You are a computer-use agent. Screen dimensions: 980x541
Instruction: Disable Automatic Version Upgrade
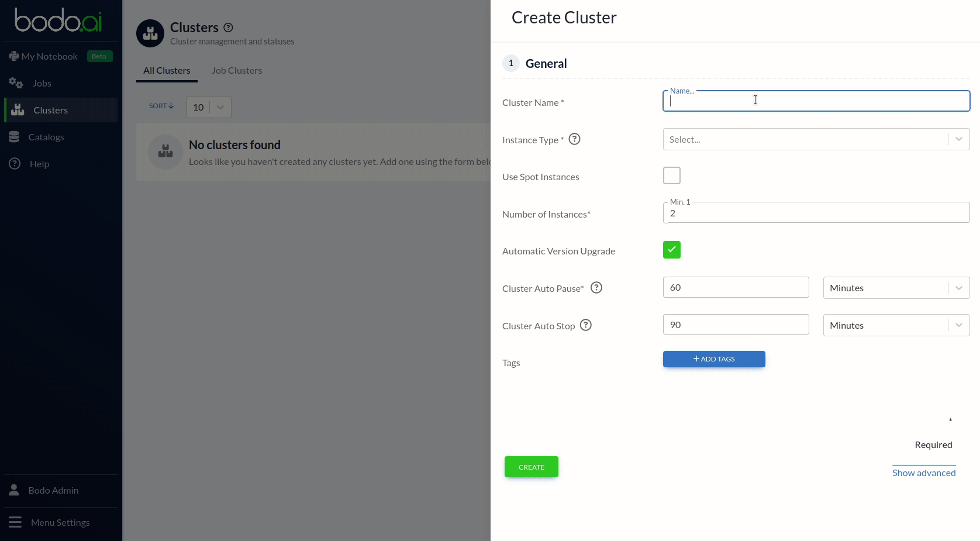[x=671, y=250]
